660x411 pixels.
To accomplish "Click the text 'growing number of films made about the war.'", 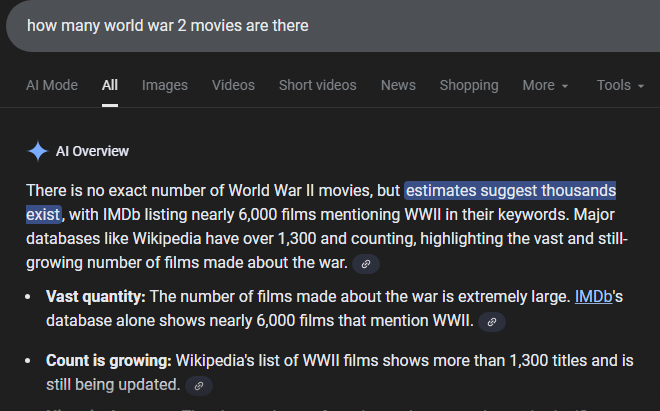I will click(187, 263).
